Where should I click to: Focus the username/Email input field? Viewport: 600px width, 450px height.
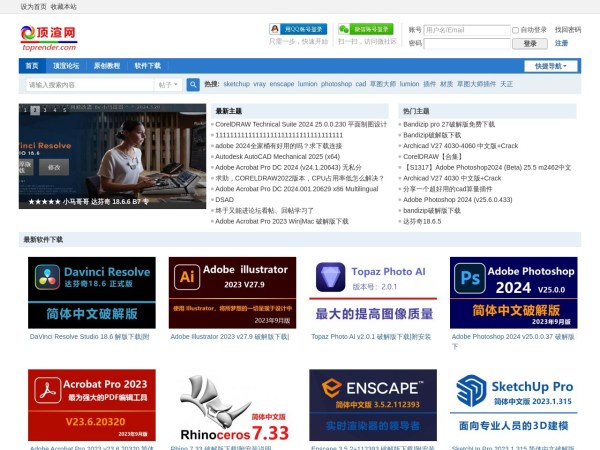[467, 30]
